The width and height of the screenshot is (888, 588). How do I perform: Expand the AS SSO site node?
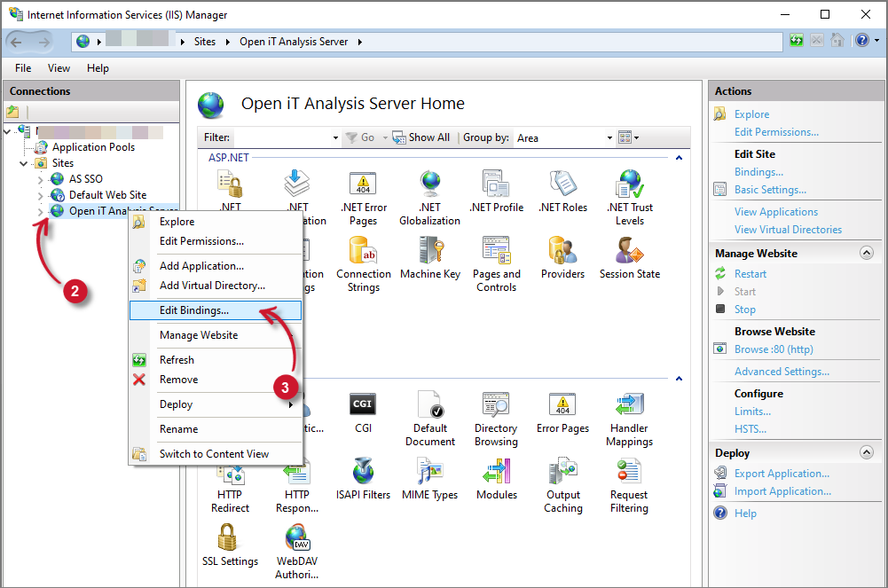pyautogui.click(x=40, y=179)
